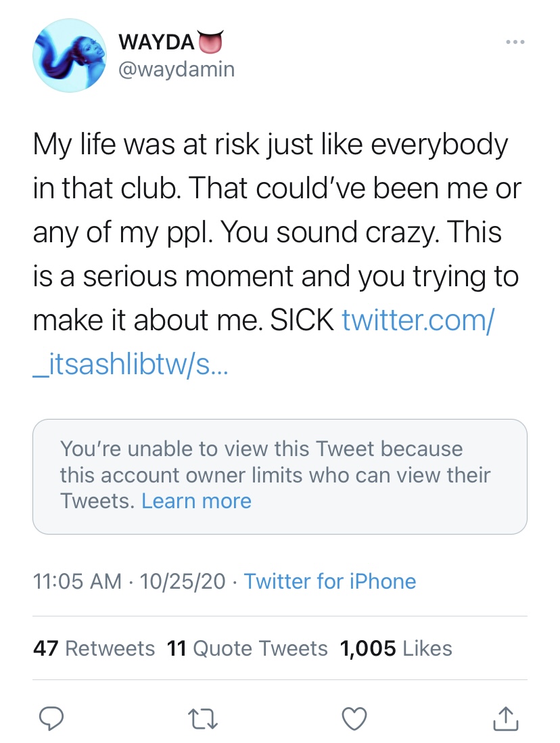Open the Twitter for iPhone source link
This screenshot has width=560, height=743.
329,581
